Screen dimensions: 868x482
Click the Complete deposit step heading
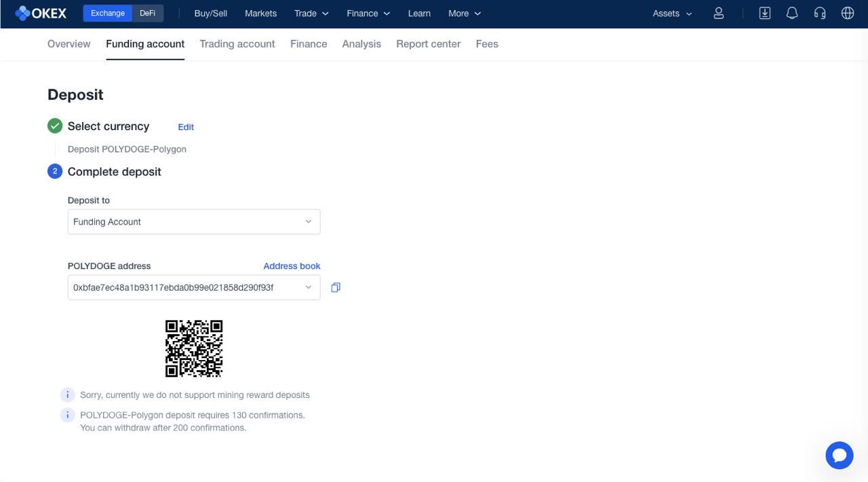[115, 172]
